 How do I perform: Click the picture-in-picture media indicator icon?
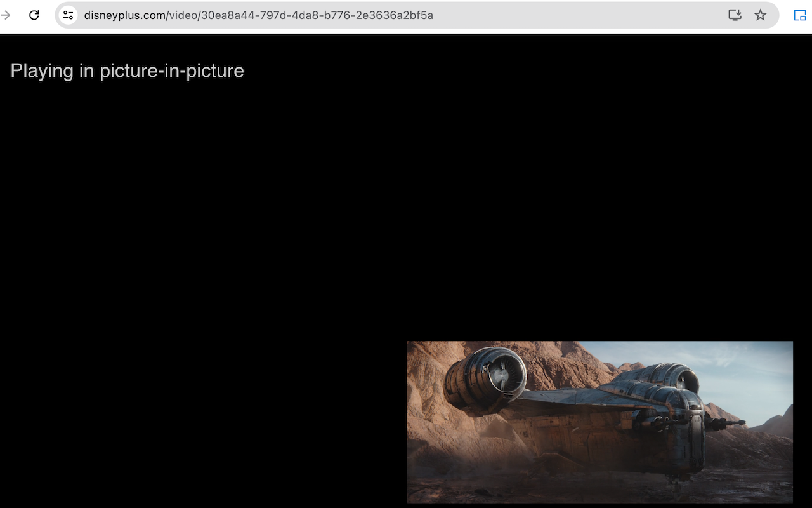tap(799, 15)
